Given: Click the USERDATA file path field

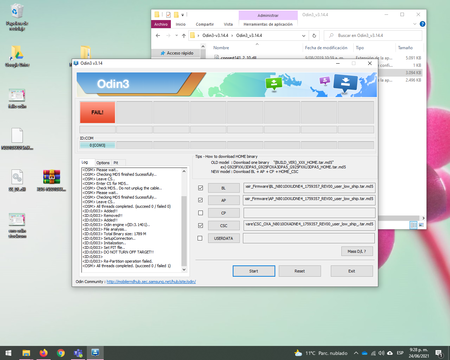Looking at the screenshot, I should pos(309,238).
